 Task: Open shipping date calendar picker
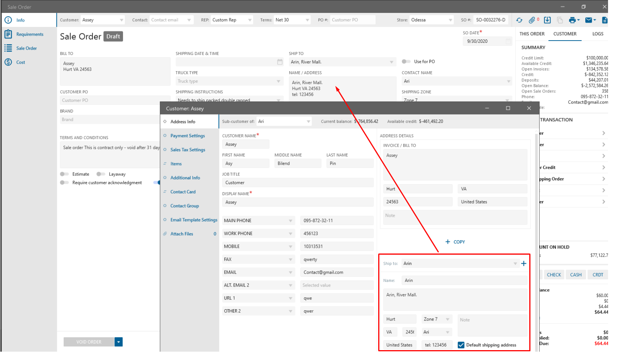tap(280, 62)
